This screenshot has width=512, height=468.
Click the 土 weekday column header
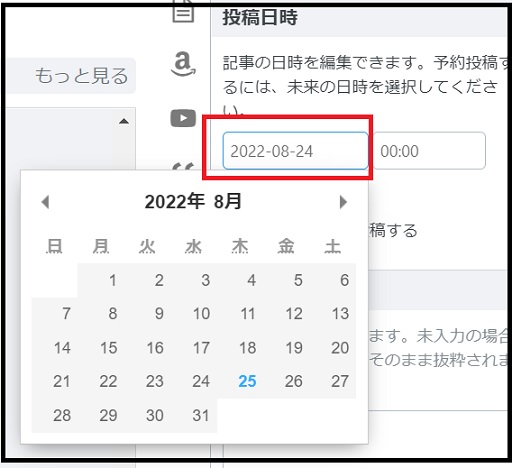click(x=333, y=247)
